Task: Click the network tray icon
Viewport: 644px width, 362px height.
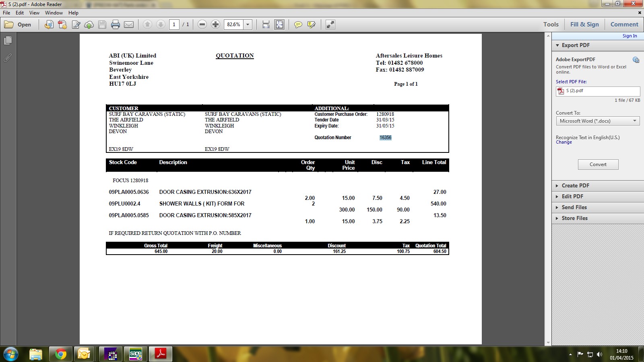Action: click(590, 354)
